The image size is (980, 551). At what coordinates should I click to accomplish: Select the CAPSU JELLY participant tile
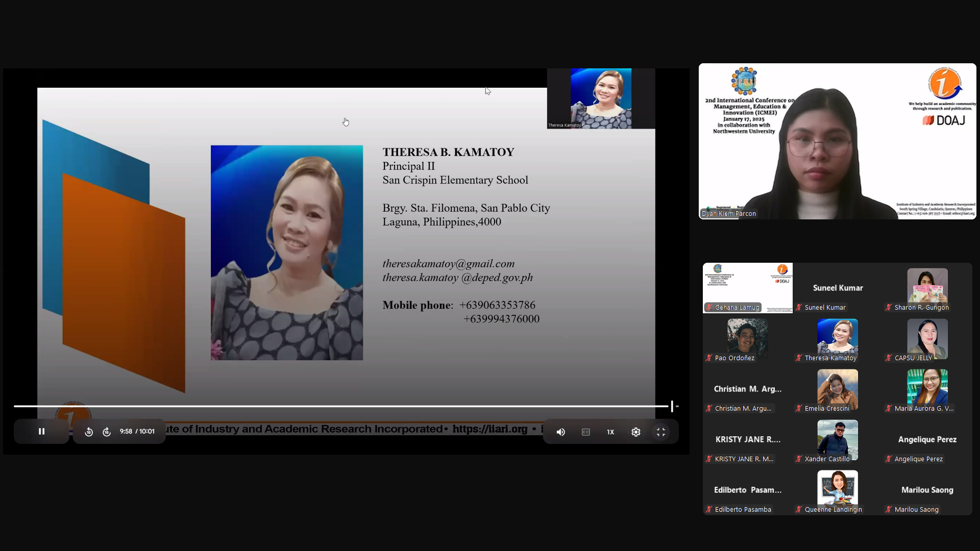point(927,338)
